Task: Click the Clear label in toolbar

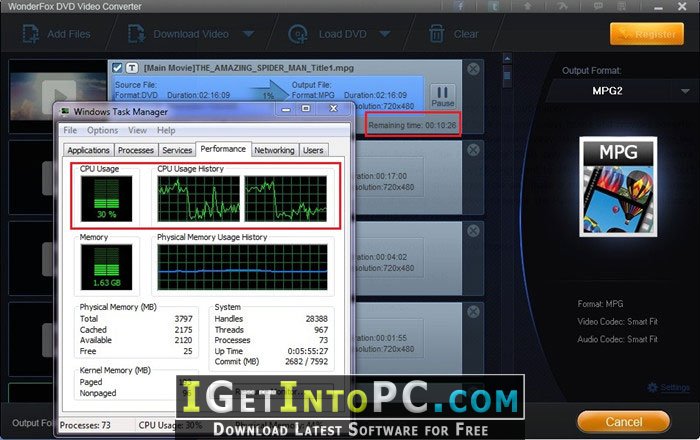Action: click(x=466, y=34)
